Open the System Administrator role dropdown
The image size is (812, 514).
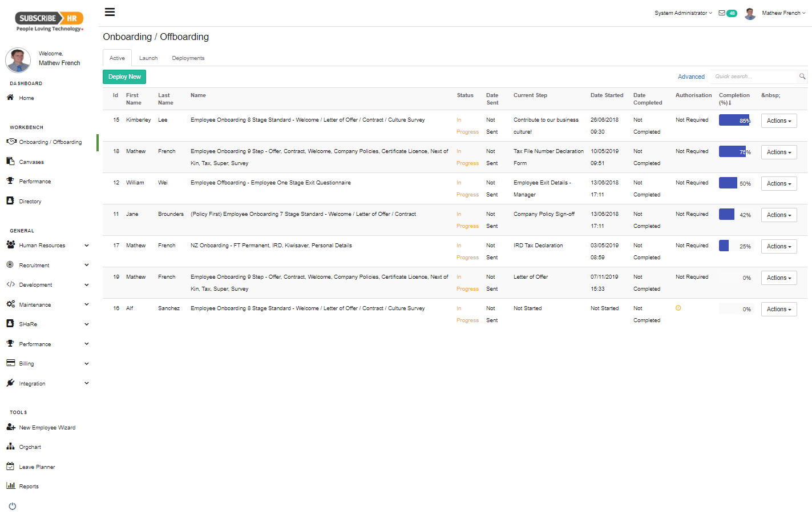click(683, 13)
